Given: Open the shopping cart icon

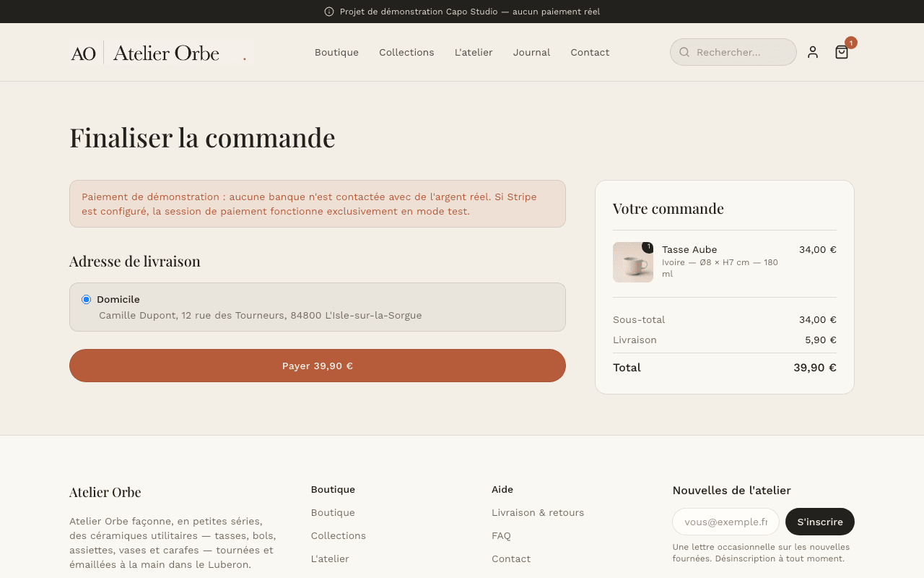Looking at the screenshot, I should [842, 52].
